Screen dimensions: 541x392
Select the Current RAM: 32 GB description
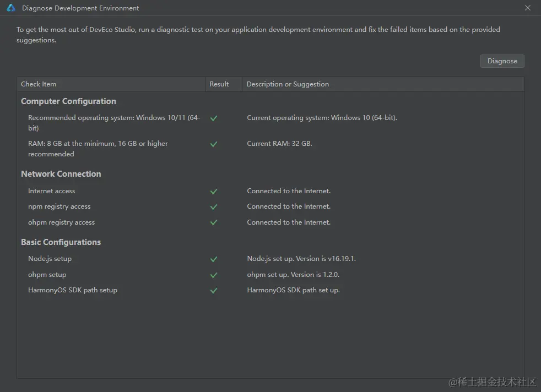tap(279, 144)
